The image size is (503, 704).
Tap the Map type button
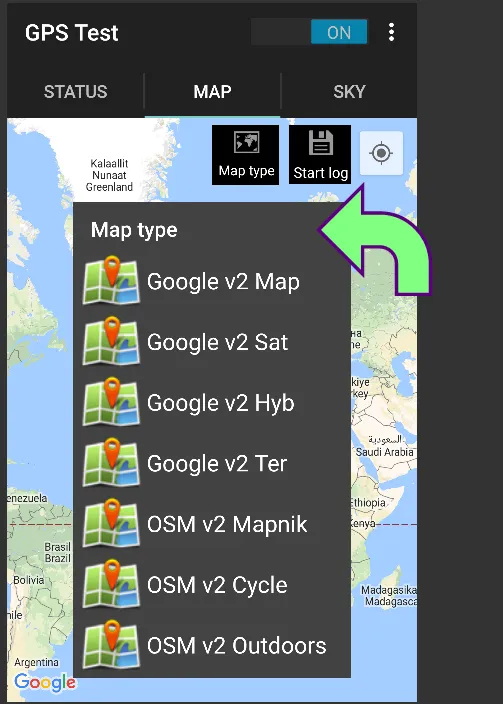[x=246, y=155]
